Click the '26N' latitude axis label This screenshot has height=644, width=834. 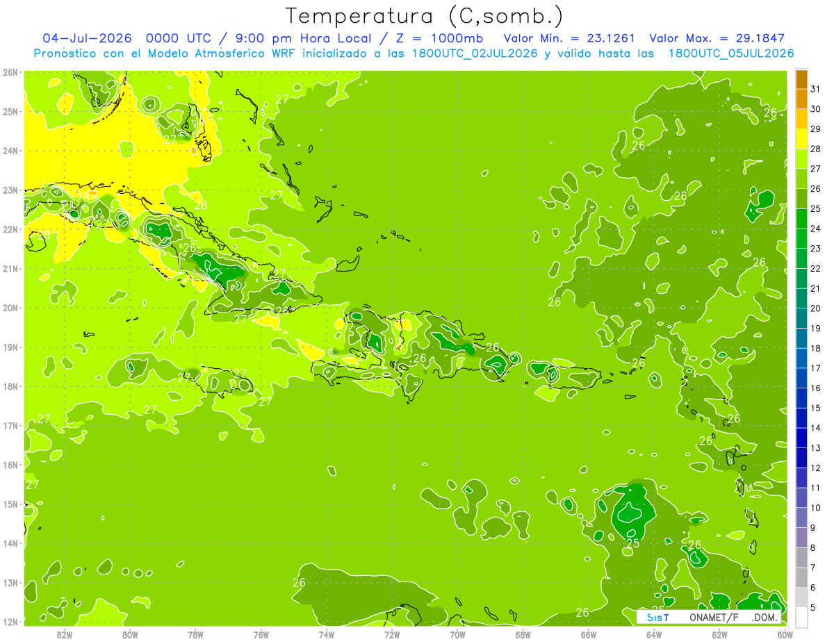point(10,72)
